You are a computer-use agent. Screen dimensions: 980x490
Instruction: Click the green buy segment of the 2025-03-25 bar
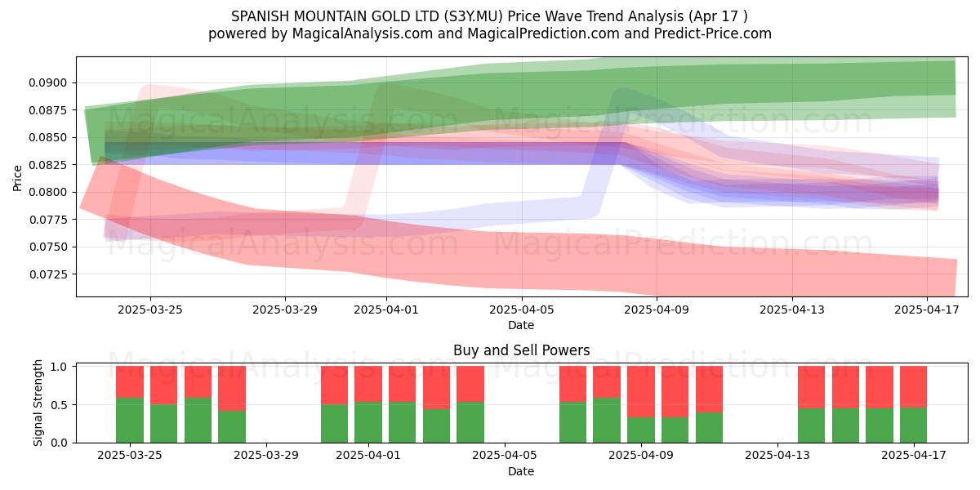130,421
